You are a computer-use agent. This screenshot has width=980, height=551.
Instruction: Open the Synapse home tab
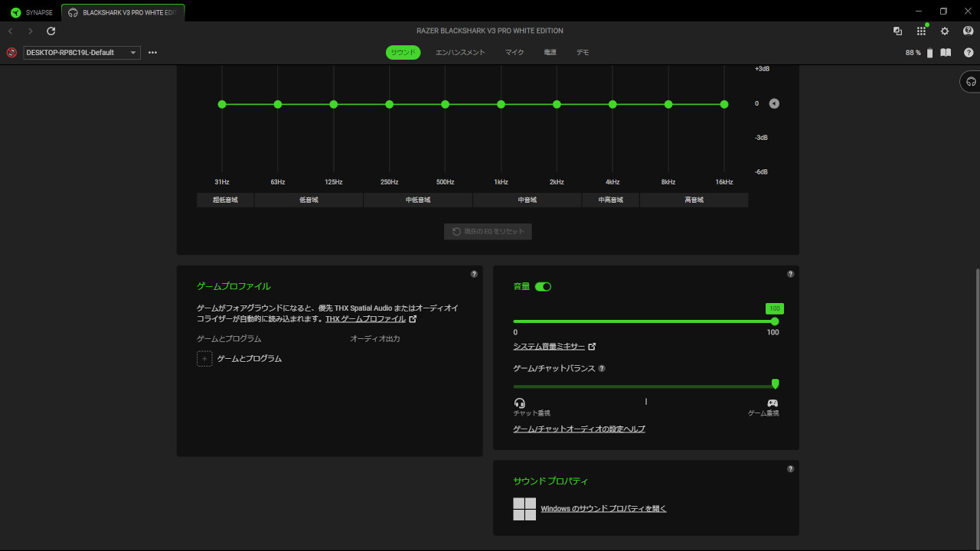31,12
